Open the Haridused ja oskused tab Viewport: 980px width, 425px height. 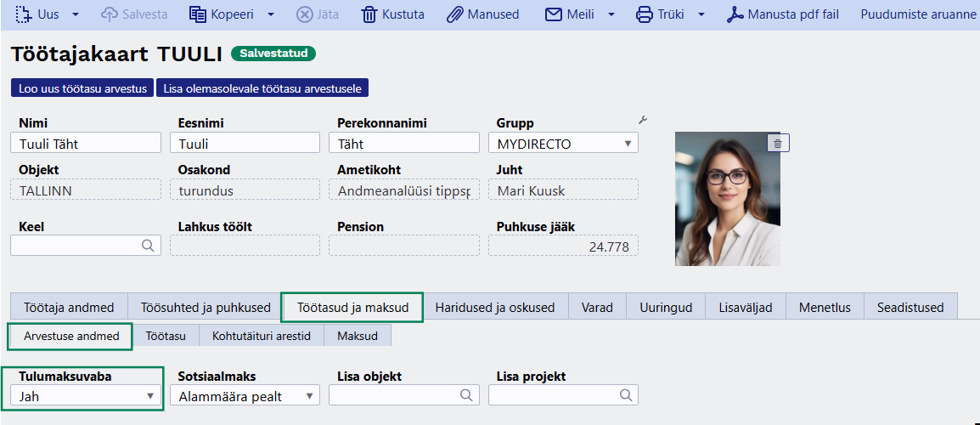coord(494,308)
